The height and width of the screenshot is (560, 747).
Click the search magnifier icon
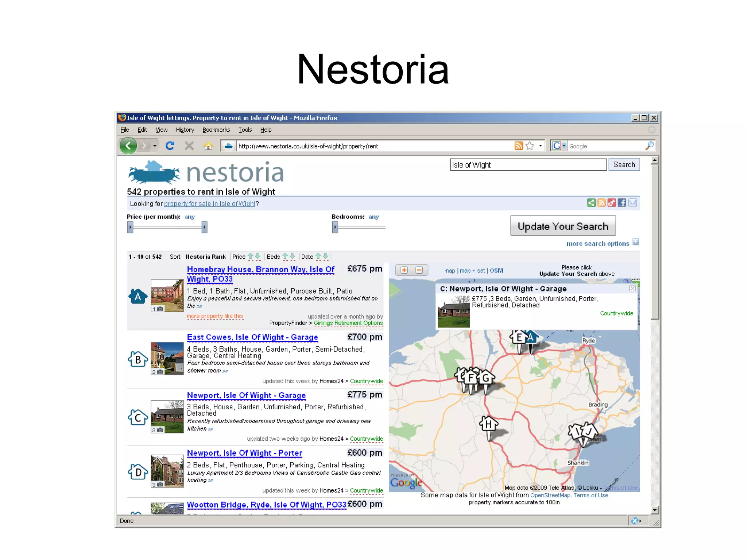[x=650, y=146]
